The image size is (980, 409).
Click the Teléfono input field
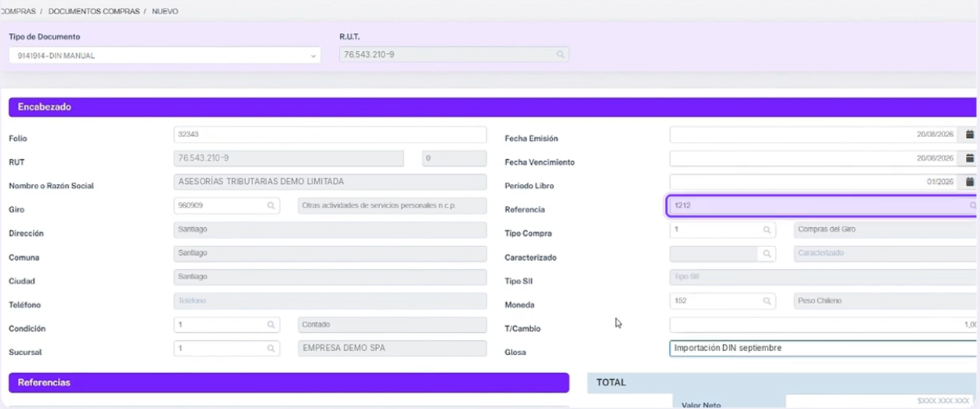[x=330, y=301]
